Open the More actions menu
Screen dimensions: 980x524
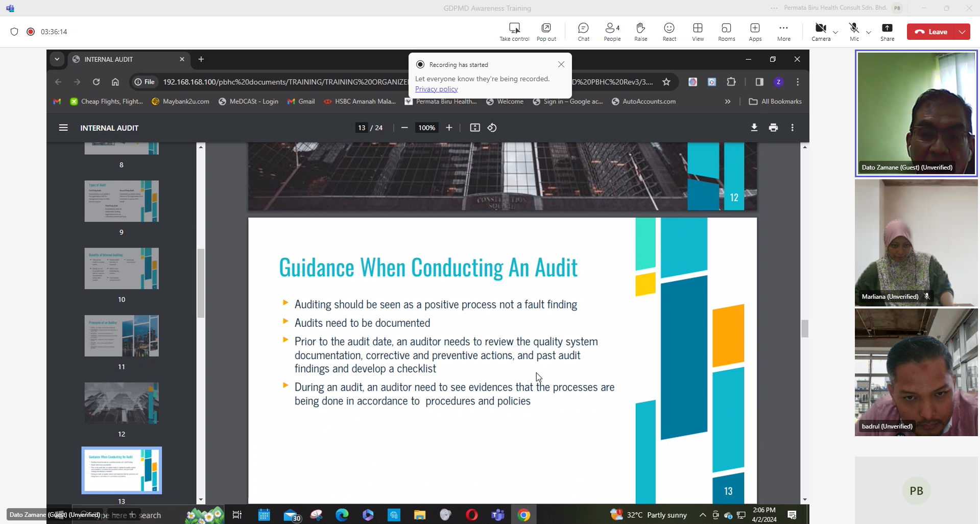[x=783, y=32]
